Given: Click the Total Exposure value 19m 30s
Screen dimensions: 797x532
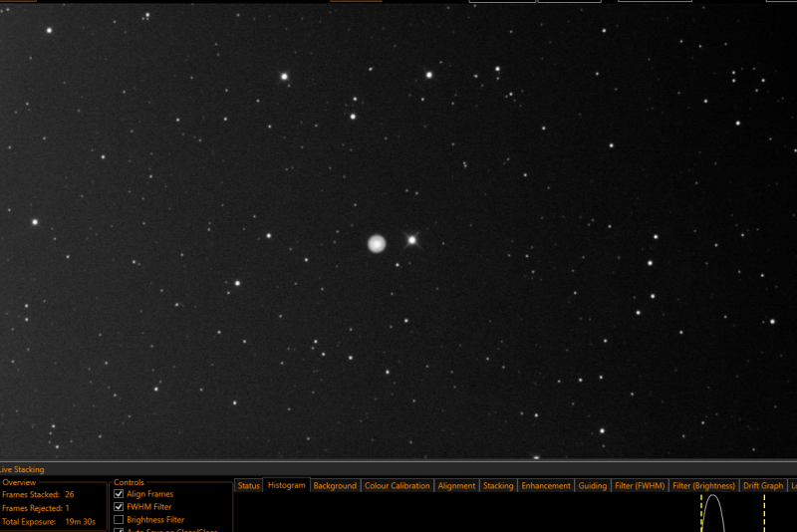Looking at the screenshot, I should coord(81,522).
